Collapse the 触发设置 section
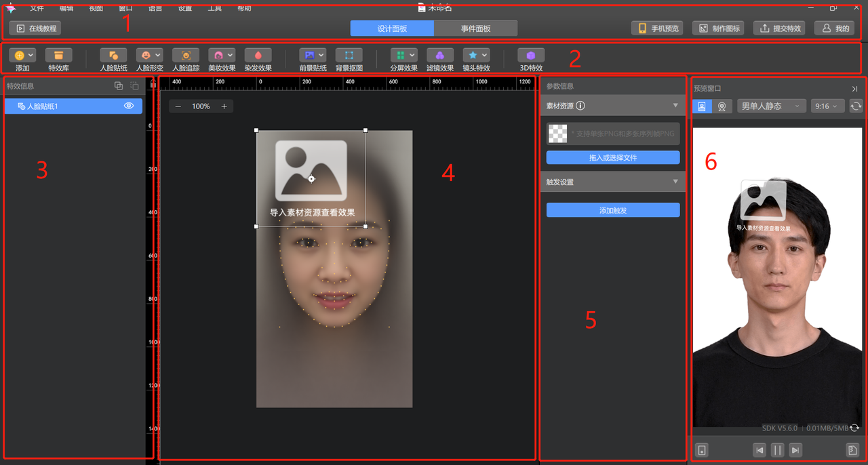 [x=675, y=182]
